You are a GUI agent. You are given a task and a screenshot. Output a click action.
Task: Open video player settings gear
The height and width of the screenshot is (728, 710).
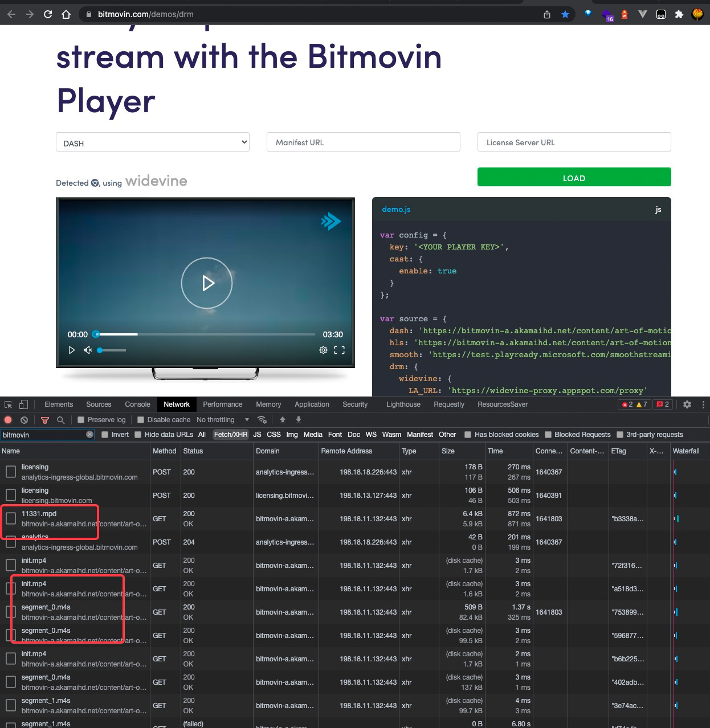[x=323, y=350]
